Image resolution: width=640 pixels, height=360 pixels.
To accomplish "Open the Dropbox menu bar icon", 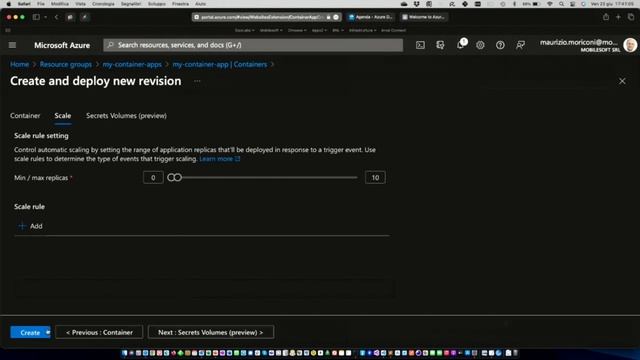I will [416, 4].
